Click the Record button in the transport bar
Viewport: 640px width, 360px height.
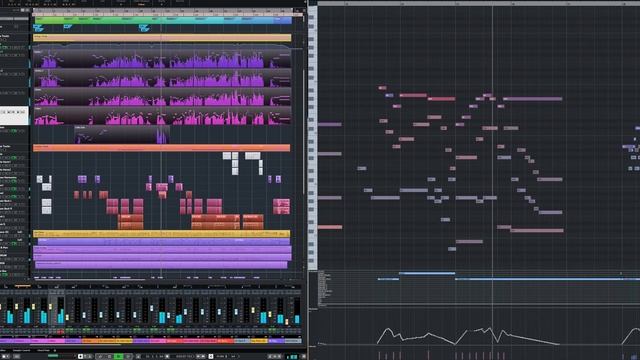click(x=128, y=356)
